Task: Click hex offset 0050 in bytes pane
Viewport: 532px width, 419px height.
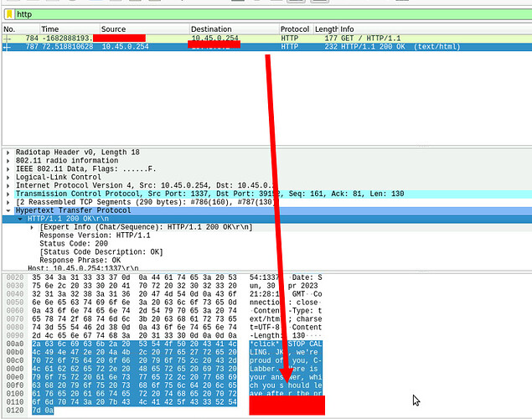Action: [x=15, y=303]
